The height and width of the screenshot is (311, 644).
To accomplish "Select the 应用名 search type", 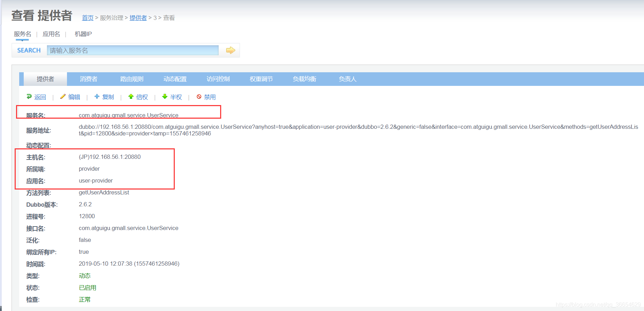I will pyautogui.click(x=51, y=34).
